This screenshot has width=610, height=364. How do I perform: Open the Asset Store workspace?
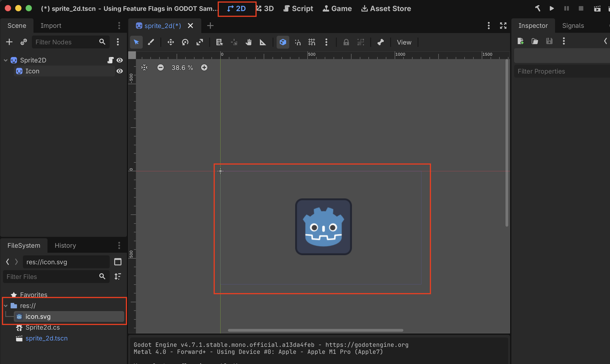pyautogui.click(x=386, y=9)
